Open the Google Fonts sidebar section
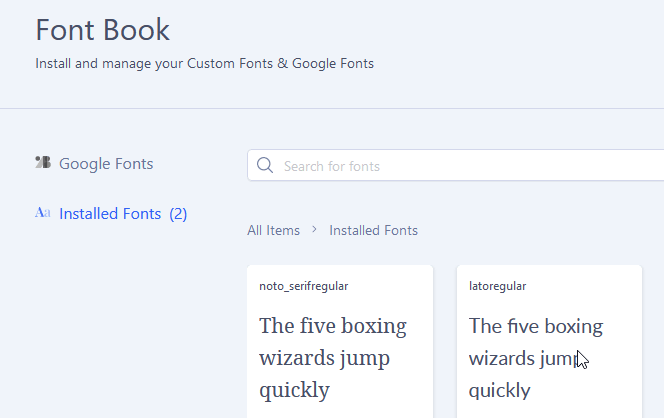Image resolution: width=664 pixels, height=418 pixels. click(x=106, y=163)
